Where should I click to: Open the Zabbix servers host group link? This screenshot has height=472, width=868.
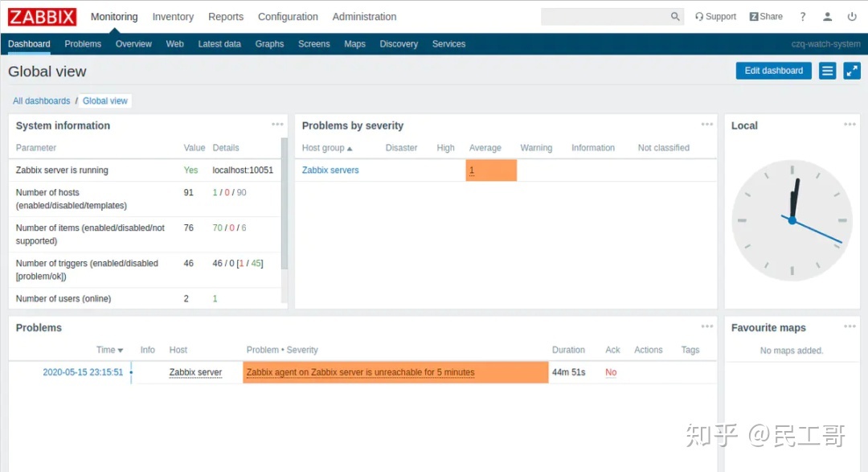click(330, 170)
